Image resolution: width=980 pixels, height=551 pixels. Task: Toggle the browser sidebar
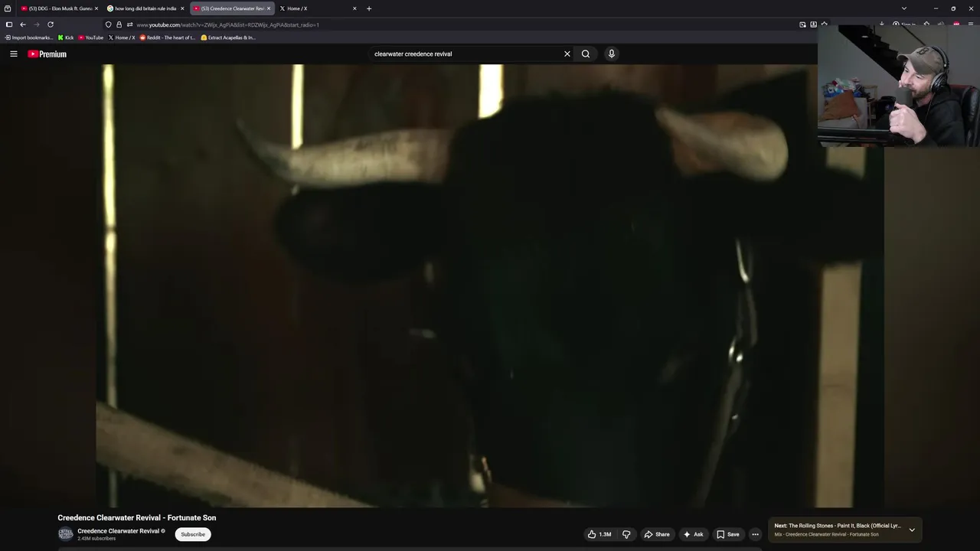(9, 24)
